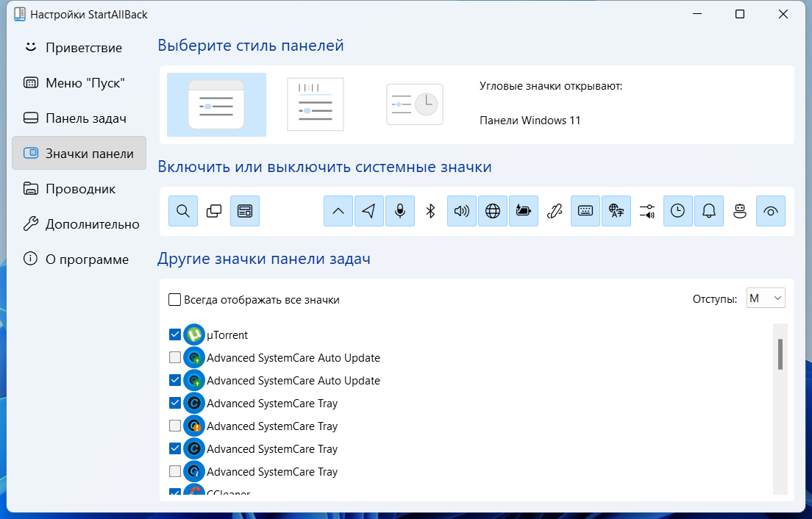
Task: Toggle the Network globe system icon
Action: point(493,211)
